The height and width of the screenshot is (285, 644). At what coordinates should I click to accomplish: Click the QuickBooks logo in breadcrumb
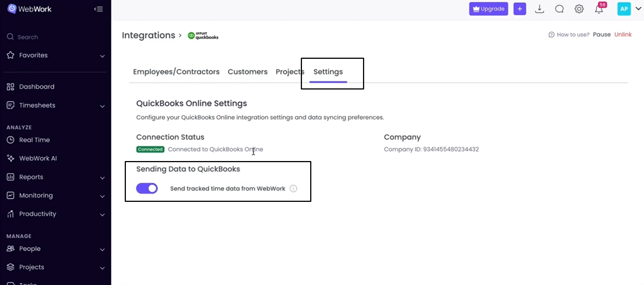[203, 36]
